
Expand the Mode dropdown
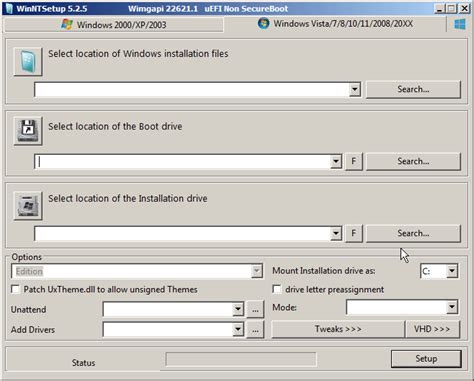(452, 307)
